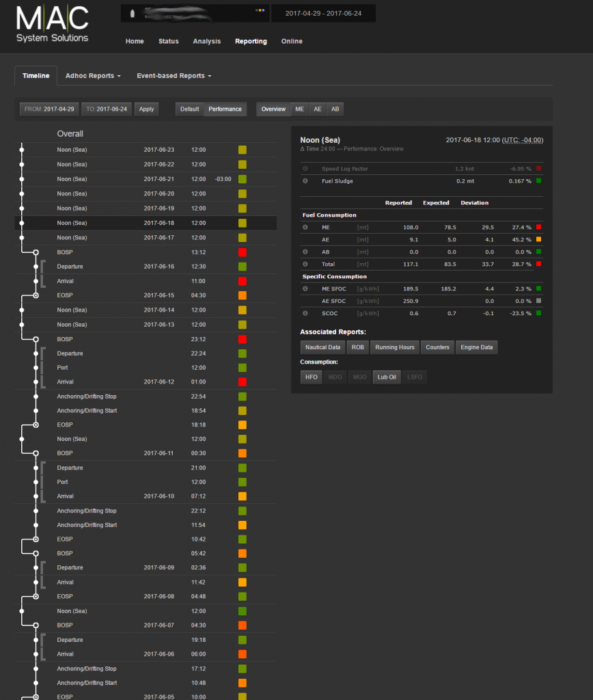Expand the Adhoc Reports dropdown
This screenshot has width=593, height=700.
point(94,76)
